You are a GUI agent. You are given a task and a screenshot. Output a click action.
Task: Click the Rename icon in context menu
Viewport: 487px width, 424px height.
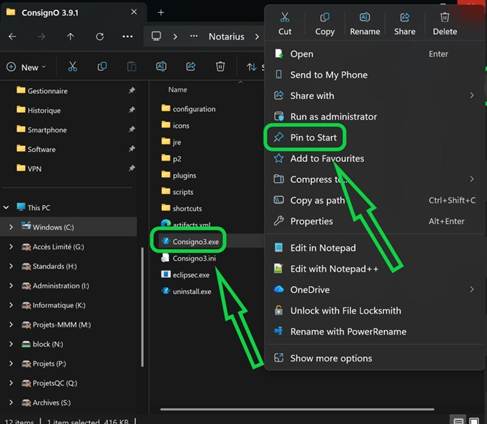tap(365, 17)
